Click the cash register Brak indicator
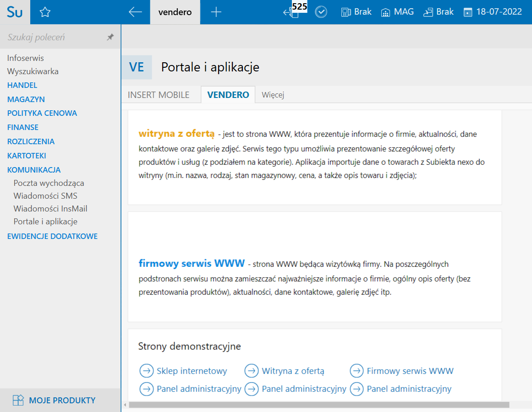532x412 pixels. (x=356, y=12)
